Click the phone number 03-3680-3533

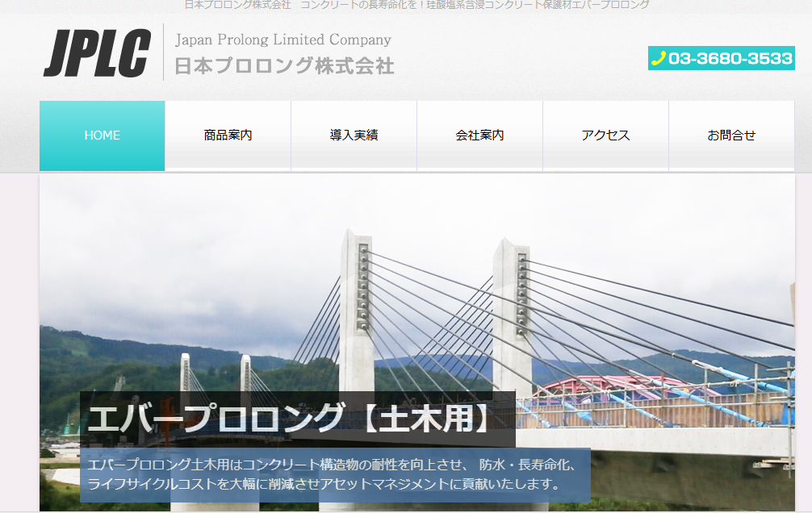pos(730,58)
